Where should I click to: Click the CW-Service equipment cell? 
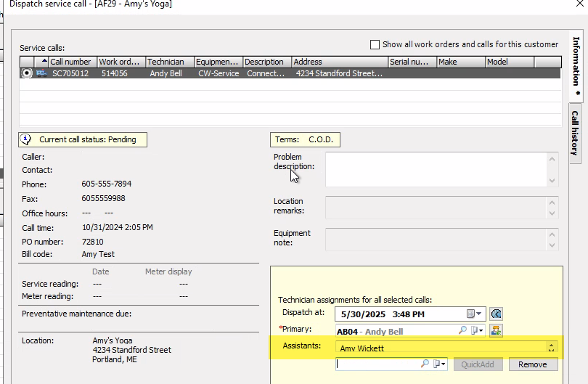[x=219, y=73]
